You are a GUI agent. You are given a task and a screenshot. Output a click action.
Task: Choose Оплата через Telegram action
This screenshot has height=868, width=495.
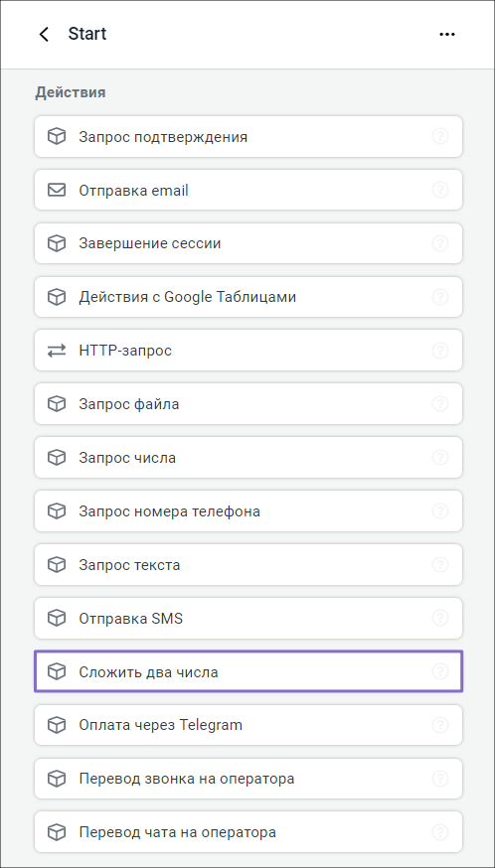[248, 725]
